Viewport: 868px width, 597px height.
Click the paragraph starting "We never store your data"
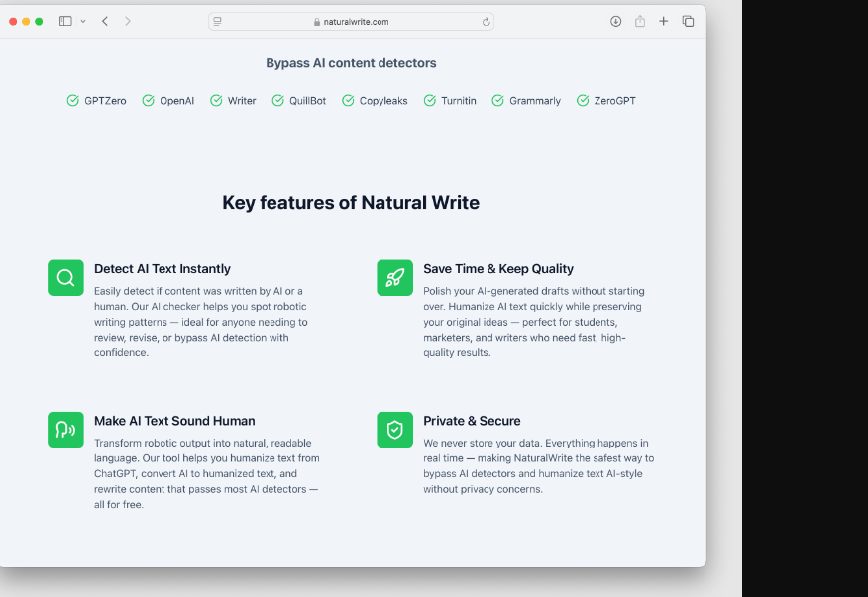click(x=539, y=466)
